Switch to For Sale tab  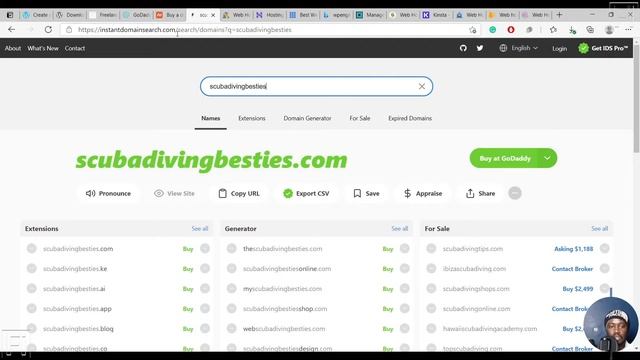point(360,118)
